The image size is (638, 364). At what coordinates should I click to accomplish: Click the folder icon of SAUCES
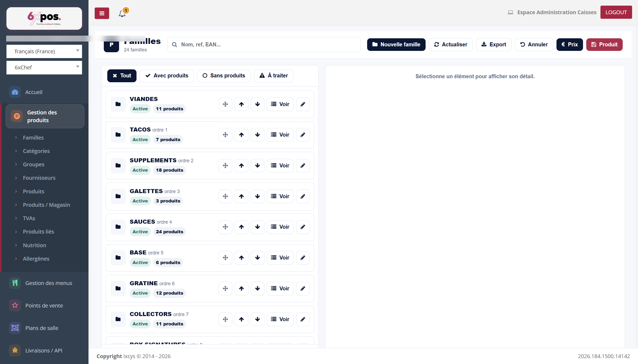[x=118, y=227]
